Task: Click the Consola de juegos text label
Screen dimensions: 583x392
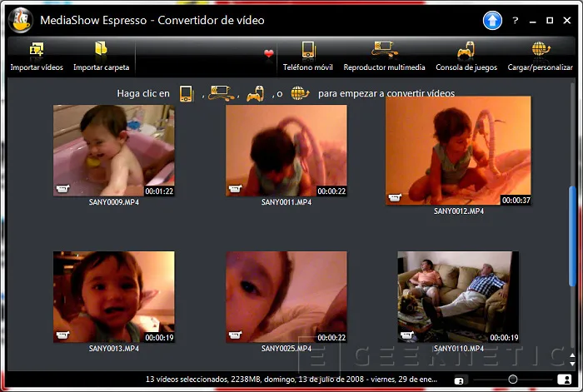Action: click(466, 67)
